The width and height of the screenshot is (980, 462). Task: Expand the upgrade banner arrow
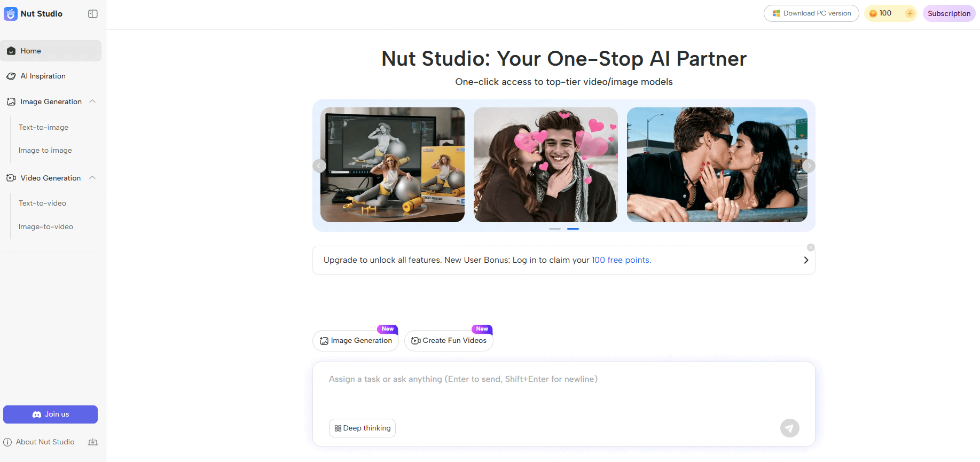click(806, 260)
